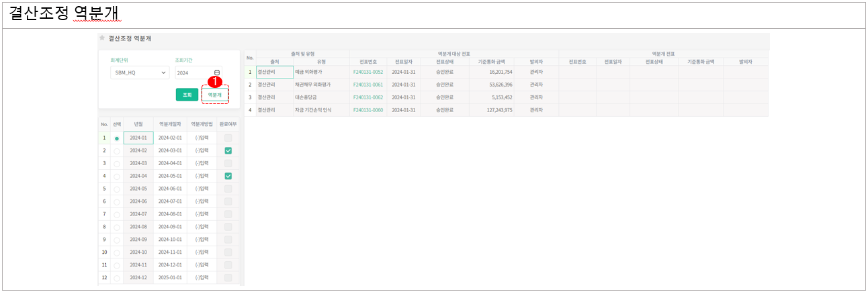Click the favorite star icon beside 결산조정 역분개
The height and width of the screenshot is (292, 868).
(x=102, y=38)
